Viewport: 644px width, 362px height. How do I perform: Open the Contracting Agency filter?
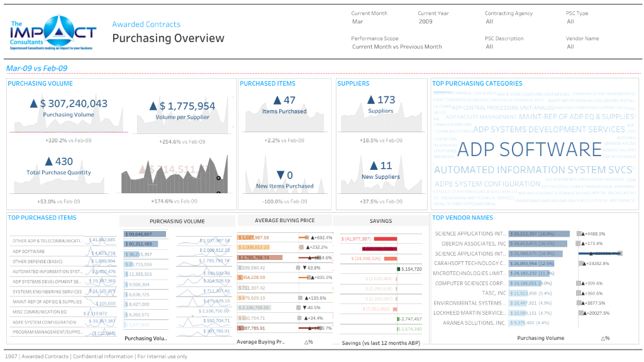(489, 22)
